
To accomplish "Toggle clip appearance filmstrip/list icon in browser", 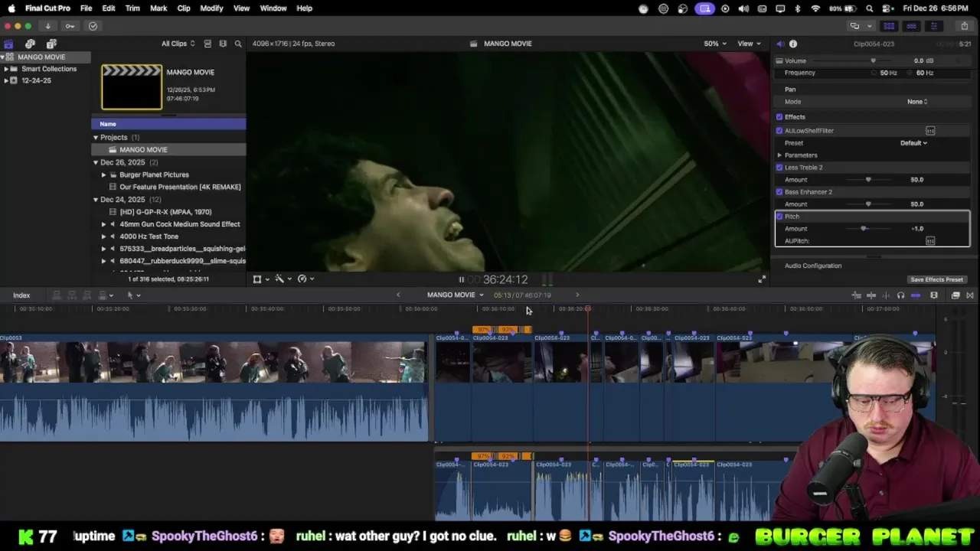I will coord(207,44).
